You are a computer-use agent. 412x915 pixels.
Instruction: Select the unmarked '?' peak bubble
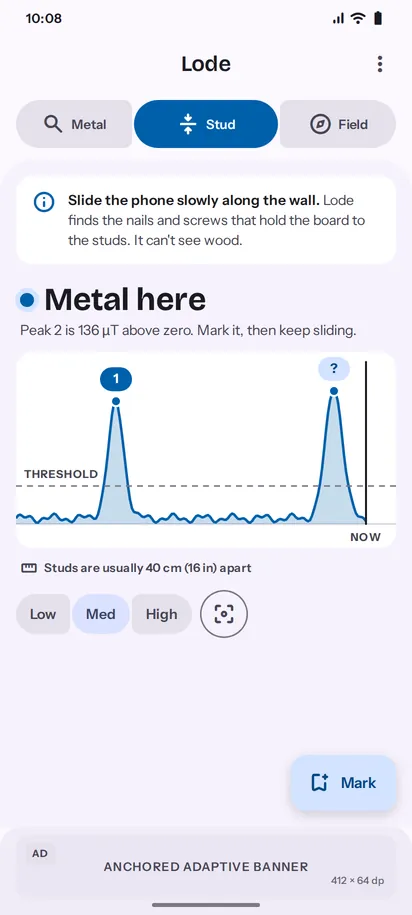334,368
